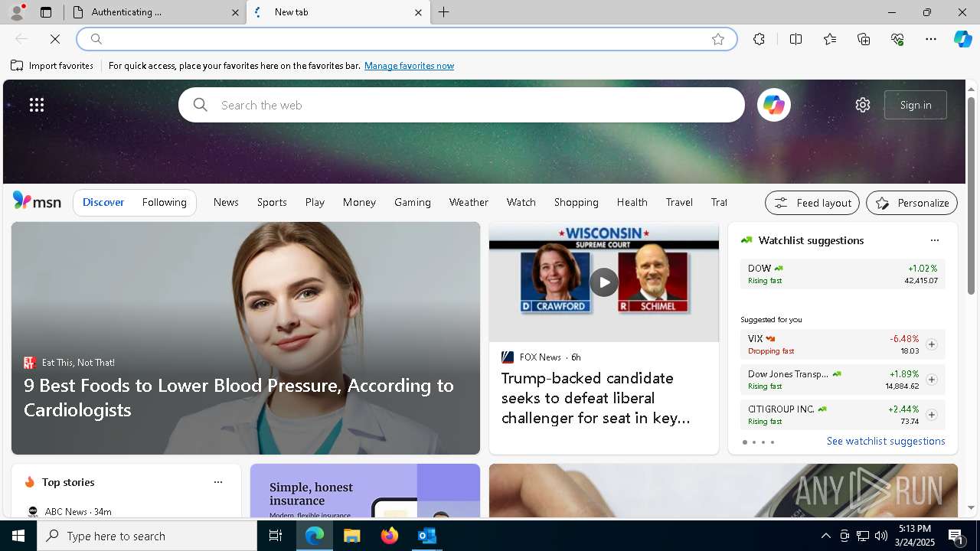Open the tab actions menu icon
This screenshot has width=980, height=551.
(x=46, y=12)
